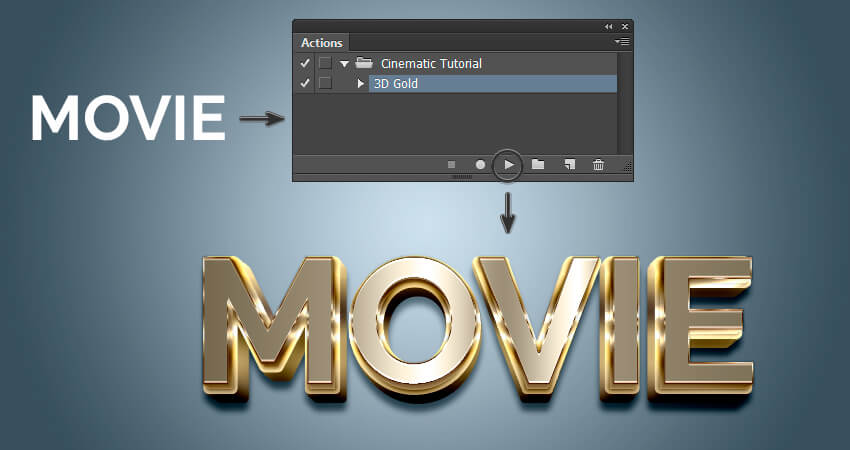The width and height of the screenshot is (850, 450).
Task: Select the 3D Gold action row
Action: tap(493, 83)
